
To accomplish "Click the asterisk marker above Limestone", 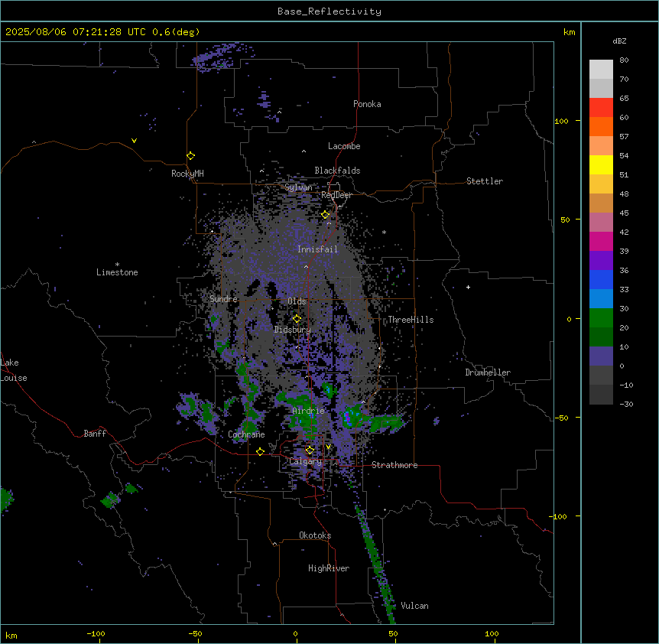I will coord(117,265).
